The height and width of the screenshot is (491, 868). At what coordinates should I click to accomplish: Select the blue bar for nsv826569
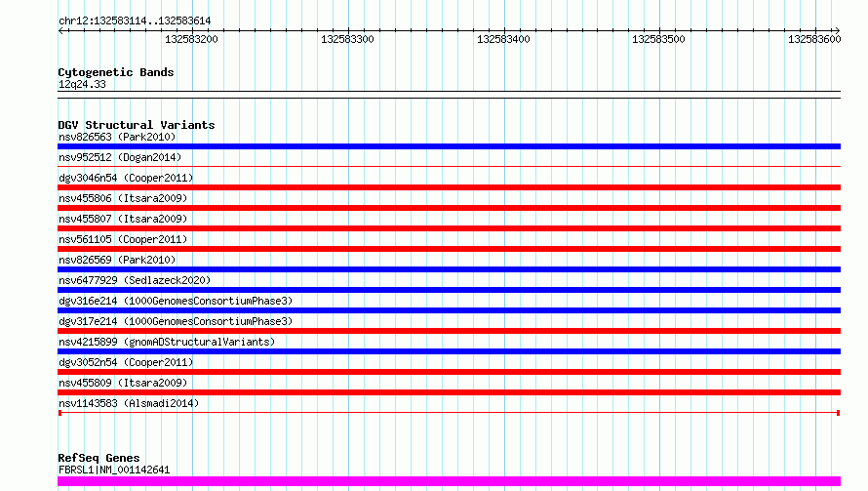[x=449, y=269]
